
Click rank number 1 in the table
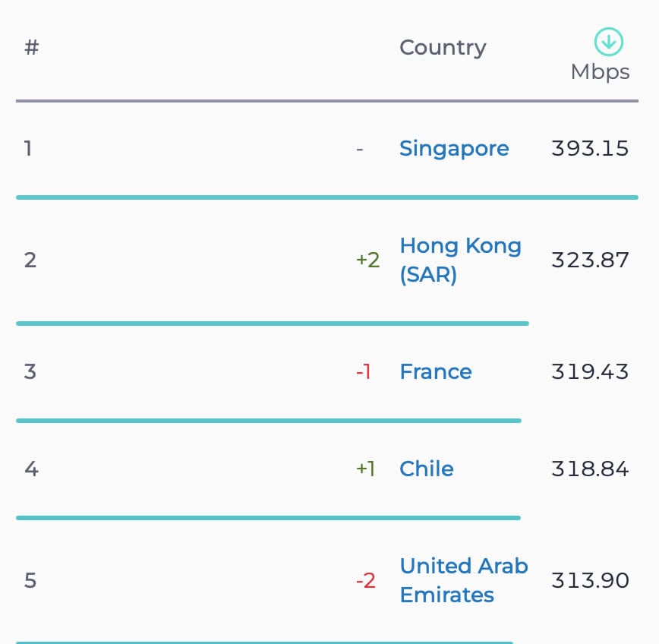[x=28, y=148]
